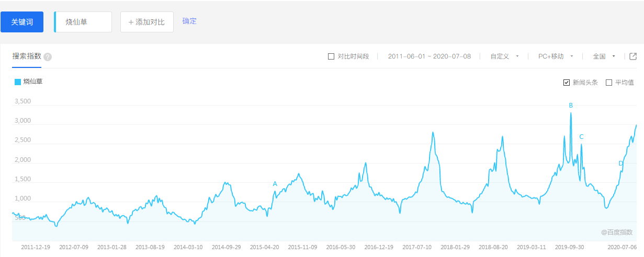This screenshot has height=257, width=644.
Task: Click the 2,500 y-axis value label
Action: [22, 140]
